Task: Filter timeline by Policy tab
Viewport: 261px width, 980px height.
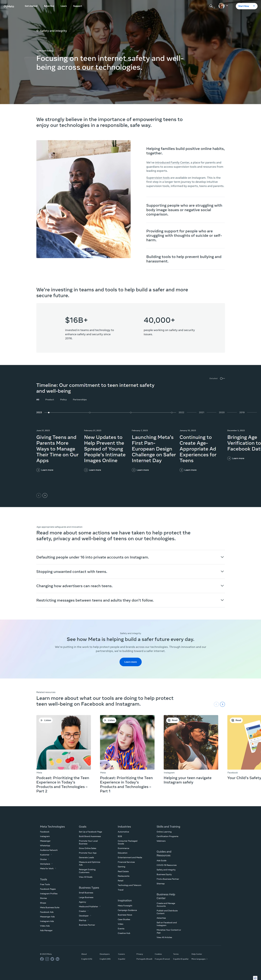Action: coord(63,399)
